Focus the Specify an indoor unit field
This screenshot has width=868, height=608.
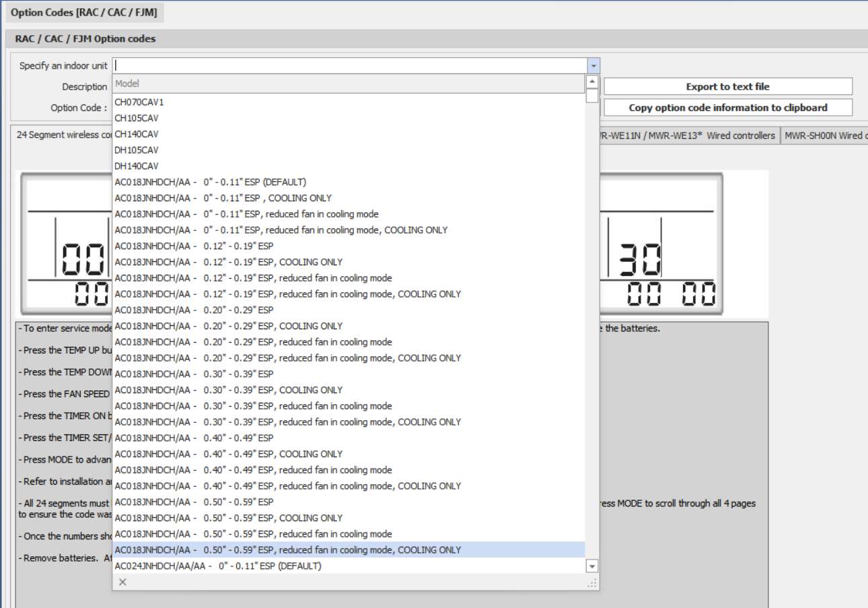[350, 66]
